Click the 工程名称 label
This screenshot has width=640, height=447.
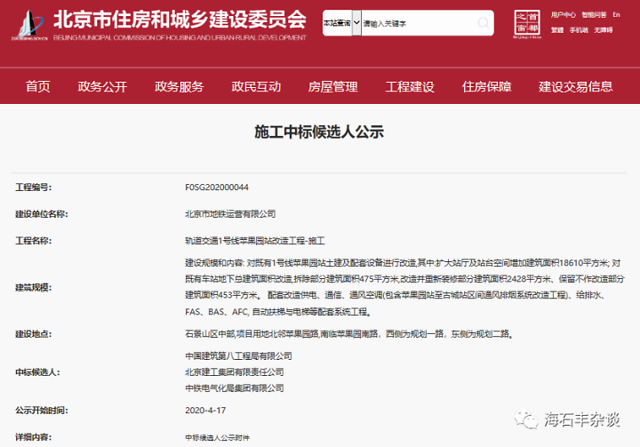coord(33,241)
